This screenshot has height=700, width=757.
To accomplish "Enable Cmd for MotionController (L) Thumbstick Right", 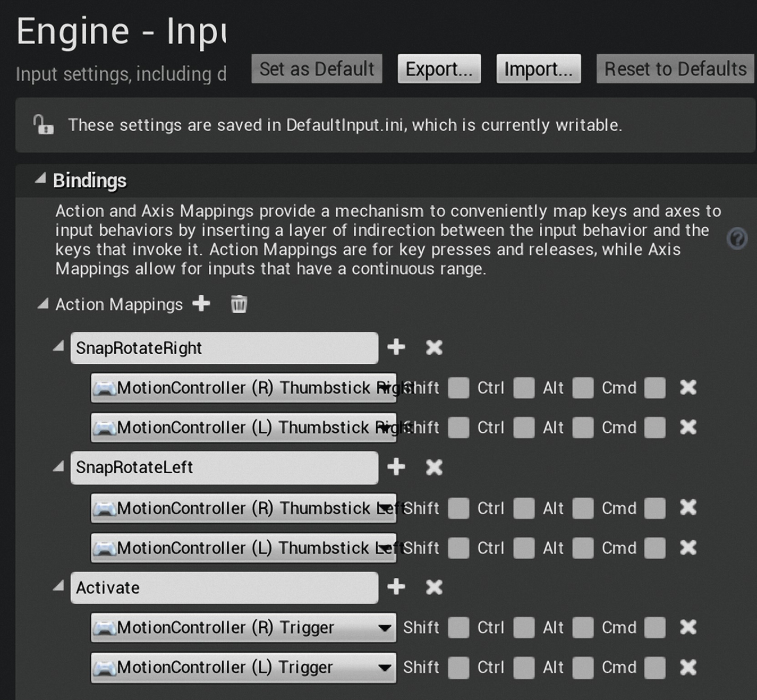I will click(654, 428).
